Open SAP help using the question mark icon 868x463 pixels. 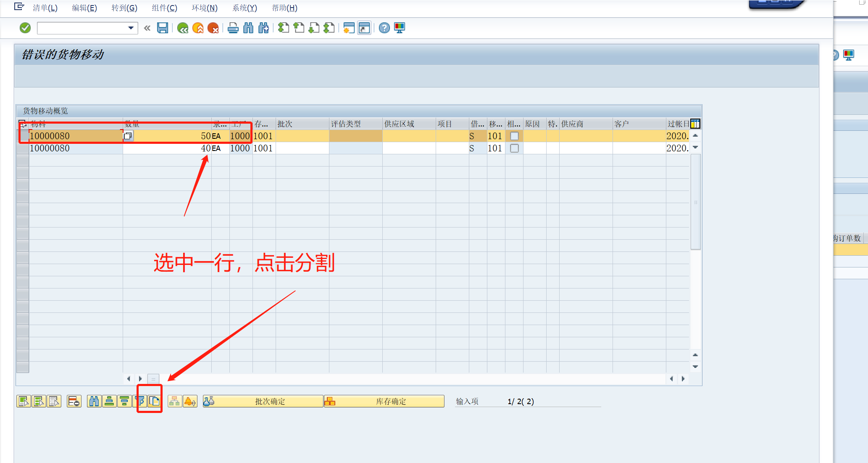[384, 28]
